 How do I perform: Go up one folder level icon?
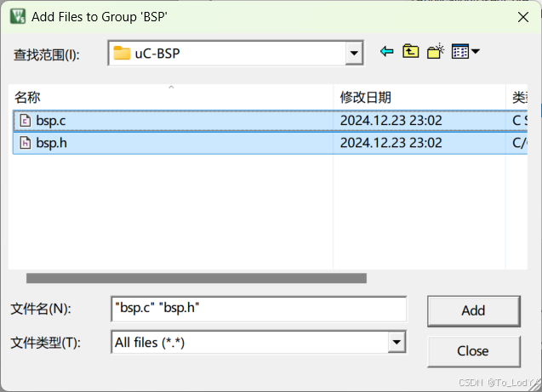click(410, 52)
